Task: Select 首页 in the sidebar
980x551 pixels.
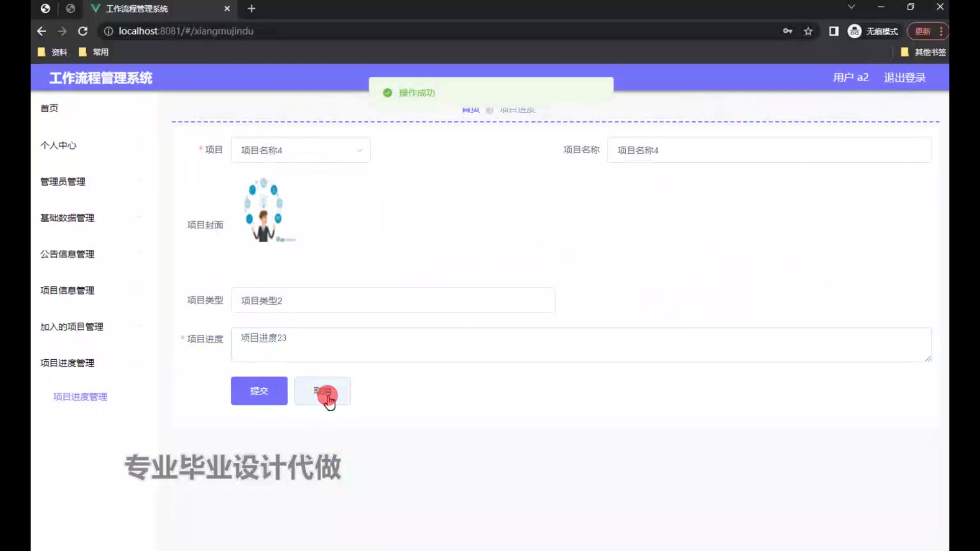Action: click(x=50, y=108)
